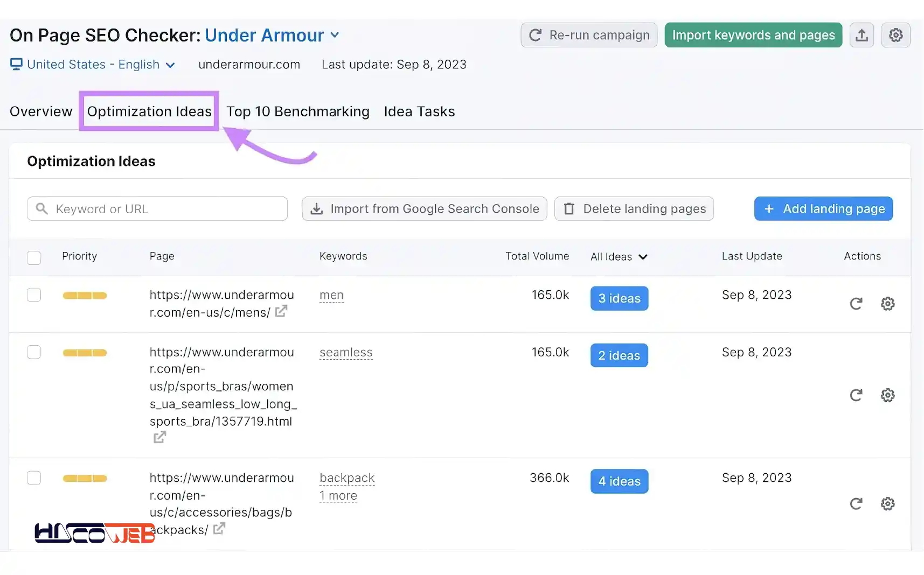Click the Keywords column header
The width and height of the screenshot is (924, 575).
click(x=343, y=256)
